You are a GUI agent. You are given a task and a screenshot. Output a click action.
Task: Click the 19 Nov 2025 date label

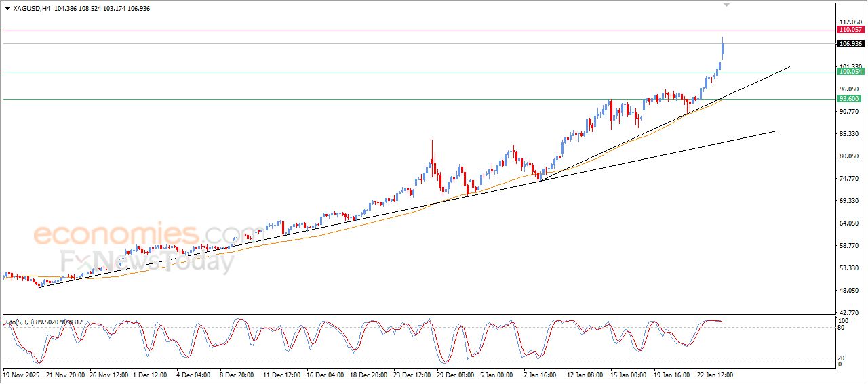[22, 374]
